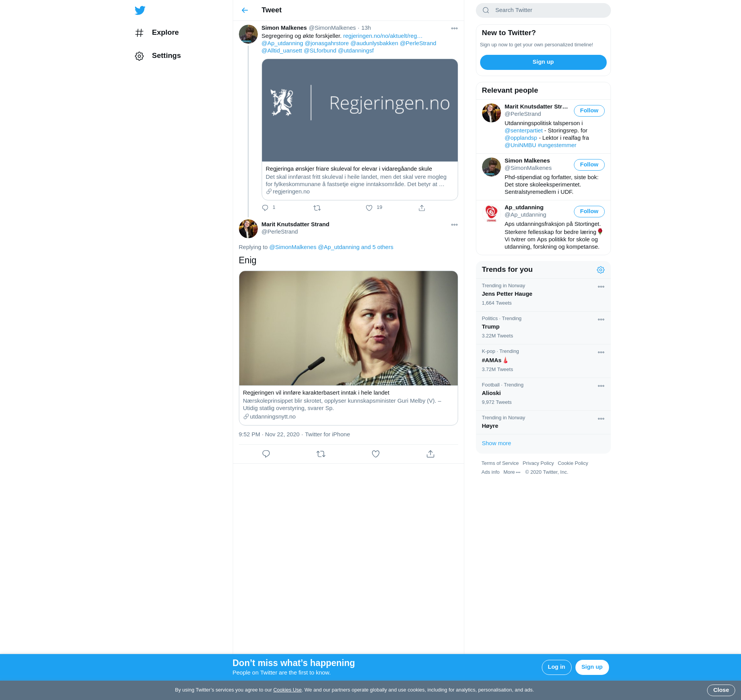
Task: Follow Ap_utdanning
Action: click(589, 212)
